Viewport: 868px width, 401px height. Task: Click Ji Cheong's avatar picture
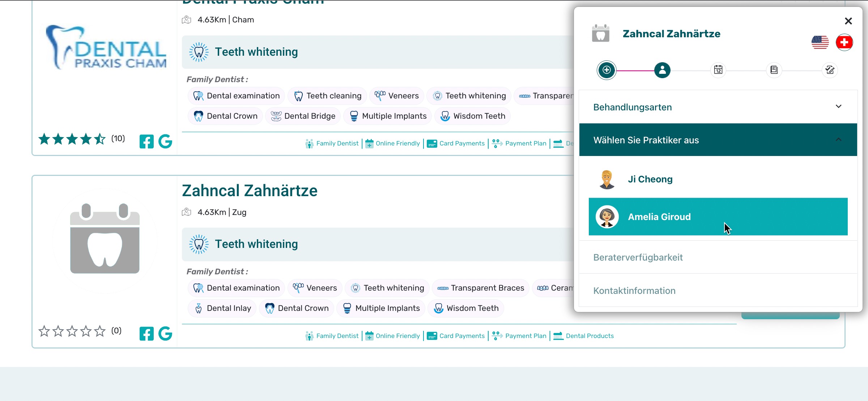tap(607, 179)
